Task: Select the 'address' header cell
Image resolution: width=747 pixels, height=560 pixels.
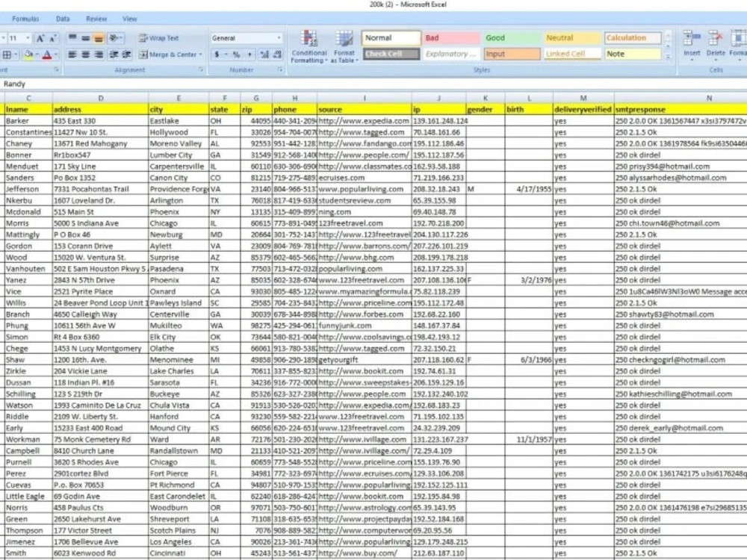Action: [101, 110]
